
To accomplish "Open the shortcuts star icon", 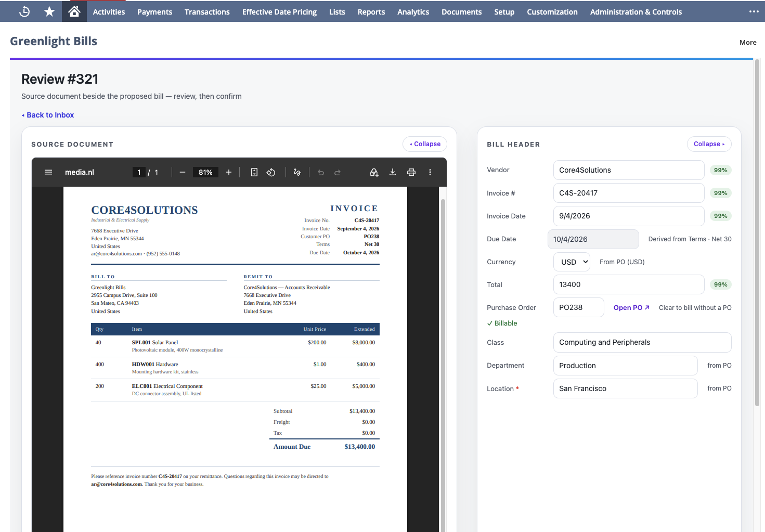I will pyautogui.click(x=49, y=11).
